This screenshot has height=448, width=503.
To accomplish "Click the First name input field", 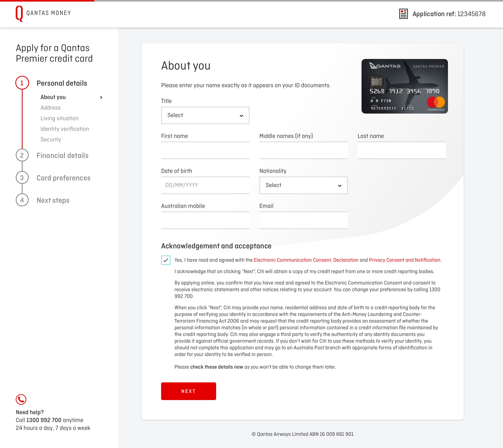I will [x=205, y=151].
